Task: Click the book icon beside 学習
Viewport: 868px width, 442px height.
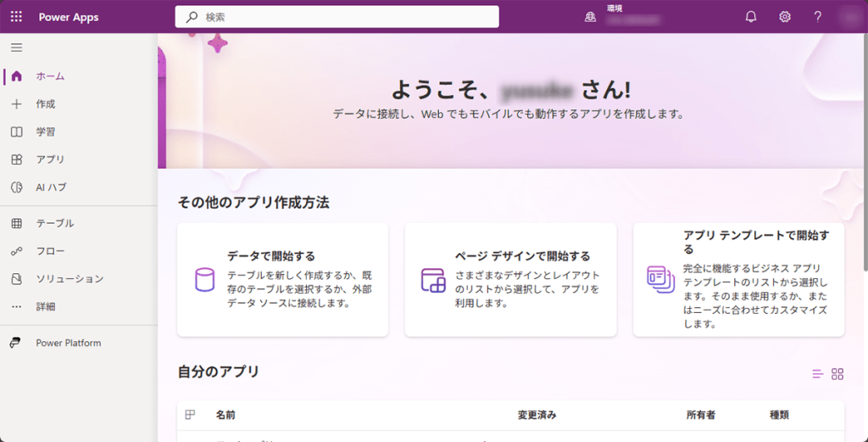Action: (17, 131)
